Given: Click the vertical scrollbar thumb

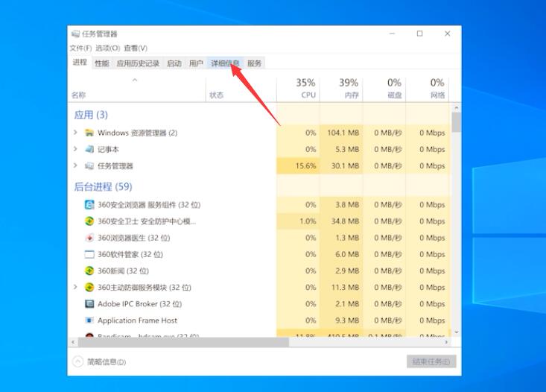Looking at the screenshot, I should 456,122.
